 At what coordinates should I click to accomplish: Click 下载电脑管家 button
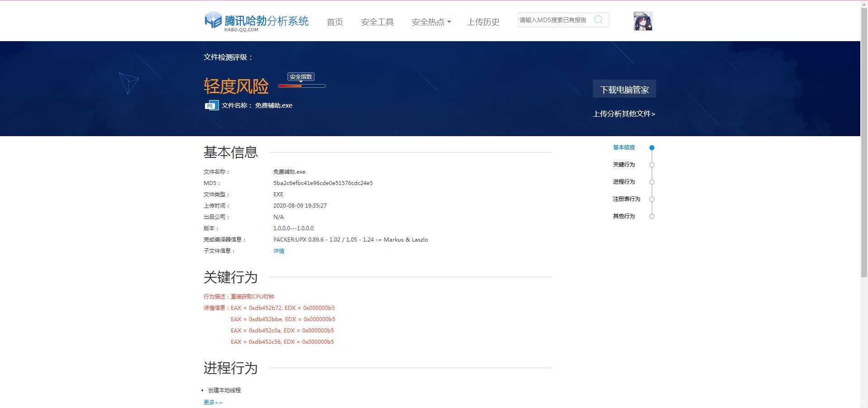[625, 89]
